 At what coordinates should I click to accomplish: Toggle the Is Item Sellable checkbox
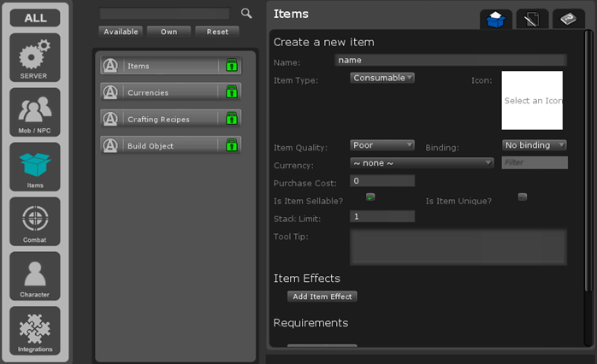370,197
